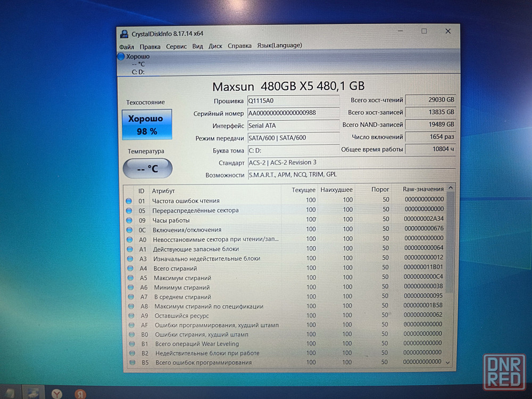Click the transfer mode field SATA/600 | SATA/600
Image resolution: width=532 pixels, height=399 pixels.
point(293,138)
